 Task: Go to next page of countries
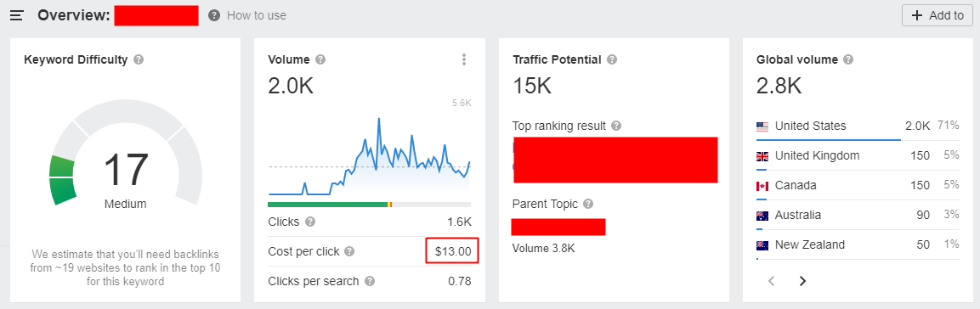click(x=802, y=281)
